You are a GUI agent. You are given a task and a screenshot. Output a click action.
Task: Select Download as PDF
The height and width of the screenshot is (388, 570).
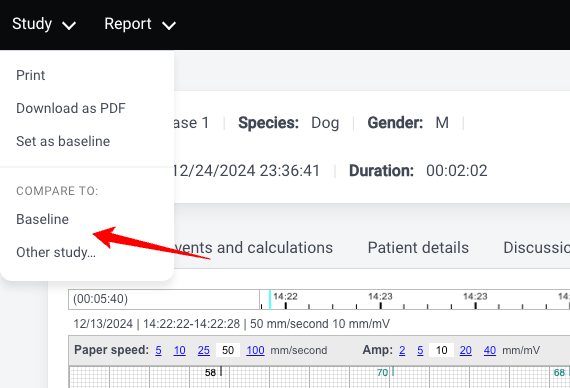[71, 108]
